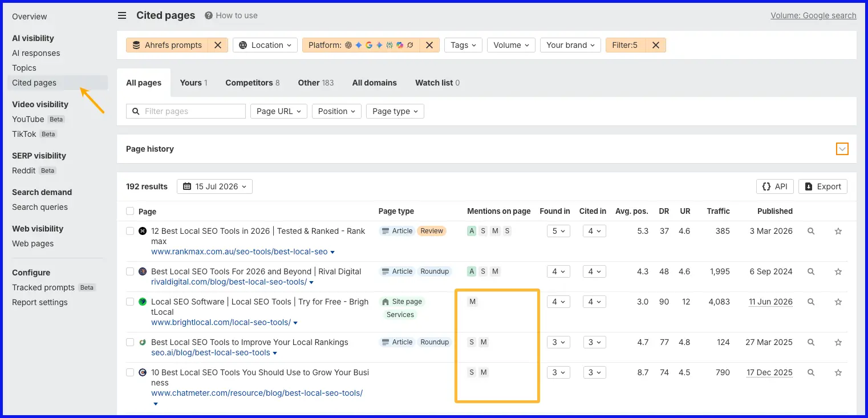The width and height of the screenshot is (868, 418).
Task: Open Cited in dropdown for rankmax row
Action: point(594,231)
